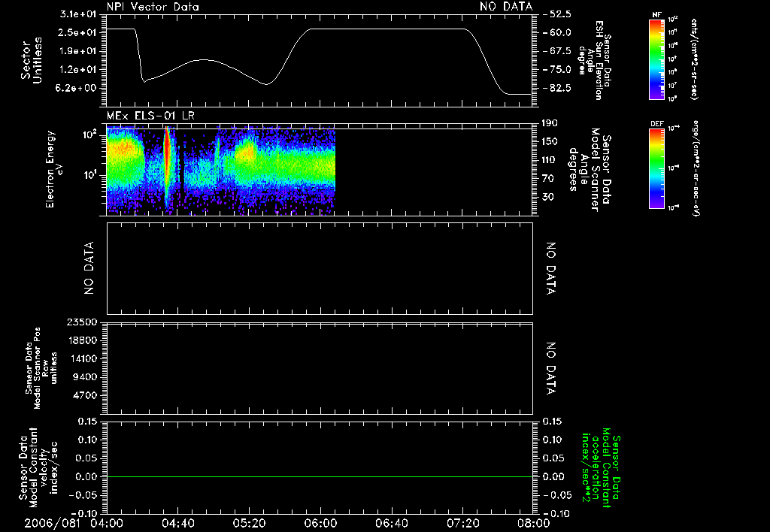Click the '4700' tick label
Screen dimensions: 770x532
tap(84, 395)
